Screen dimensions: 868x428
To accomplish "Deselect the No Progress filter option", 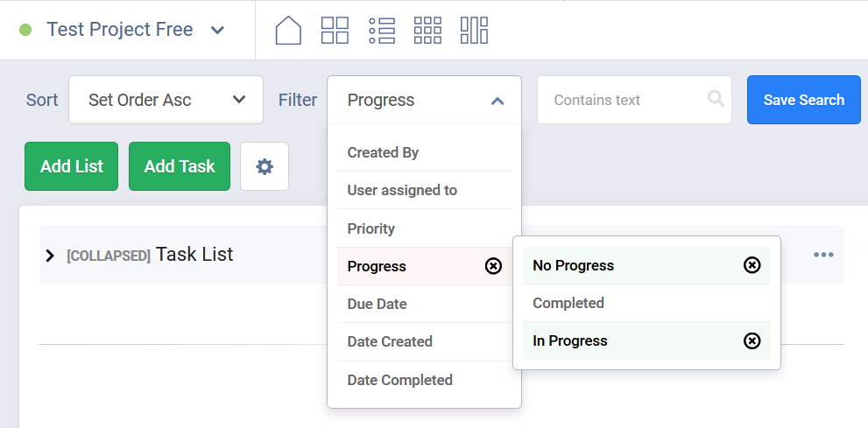I will tap(752, 265).
